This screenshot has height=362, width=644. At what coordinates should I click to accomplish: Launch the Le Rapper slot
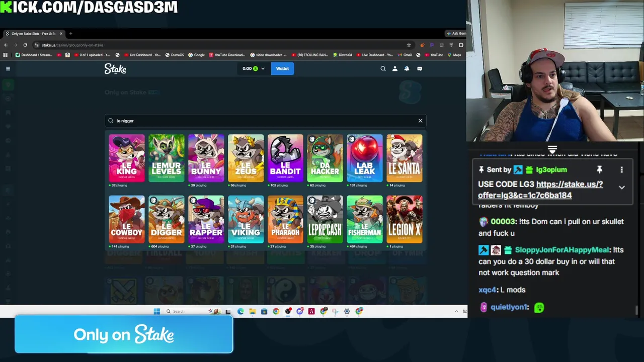coord(206,219)
